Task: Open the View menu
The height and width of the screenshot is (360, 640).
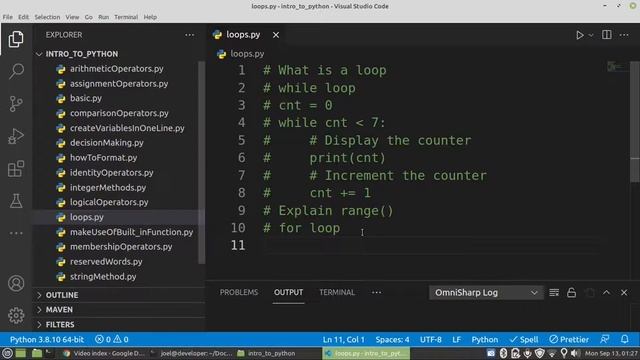Action: pyautogui.click(x=72, y=17)
